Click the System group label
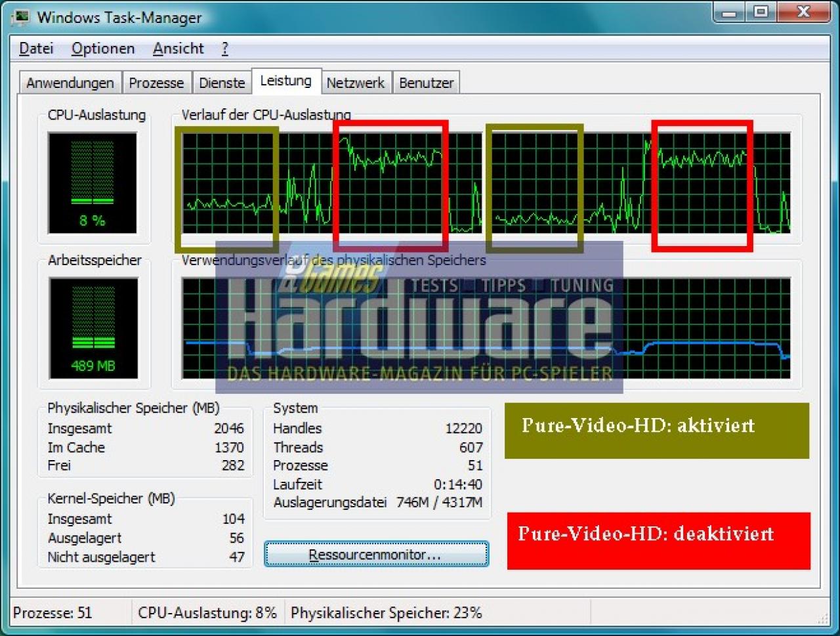The height and width of the screenshot is (636, 840). pyautogui.click(x=295, y=408)
